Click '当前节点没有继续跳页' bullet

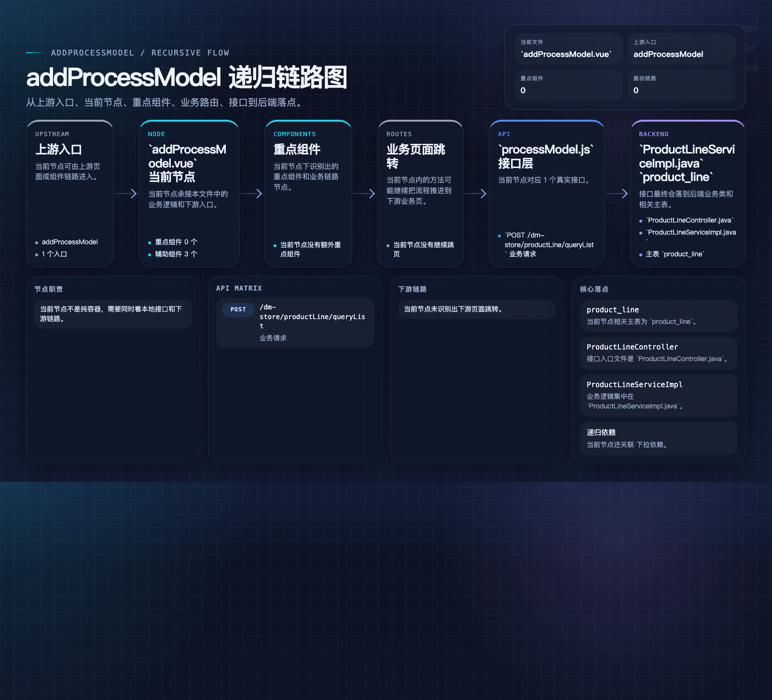(x=423, y=249)
